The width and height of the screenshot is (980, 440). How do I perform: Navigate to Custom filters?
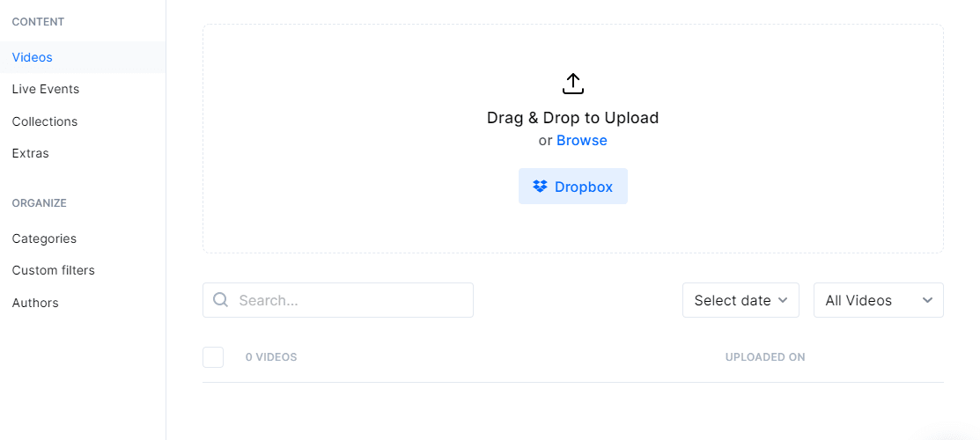tap(54, 270)
